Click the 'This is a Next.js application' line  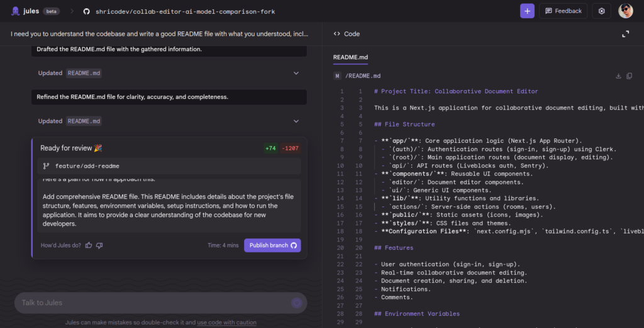[x=509, y=108]
